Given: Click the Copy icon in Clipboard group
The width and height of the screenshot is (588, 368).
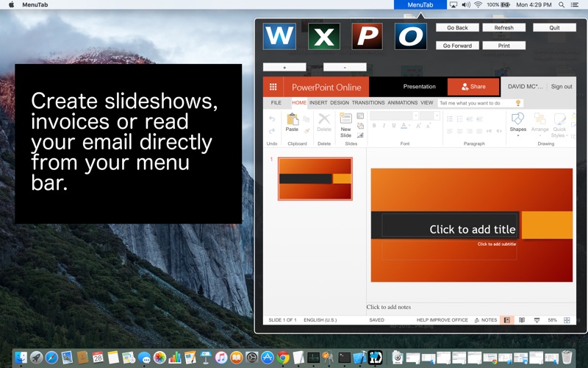Looking at the screenshot, I should click(x=306, y=118).
